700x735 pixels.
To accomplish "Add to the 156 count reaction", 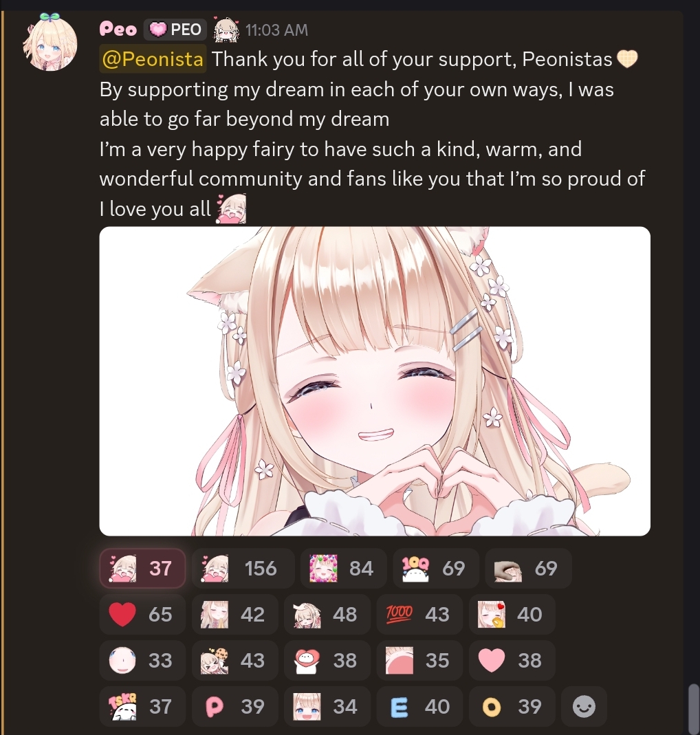I will click(x=243, y=568).
